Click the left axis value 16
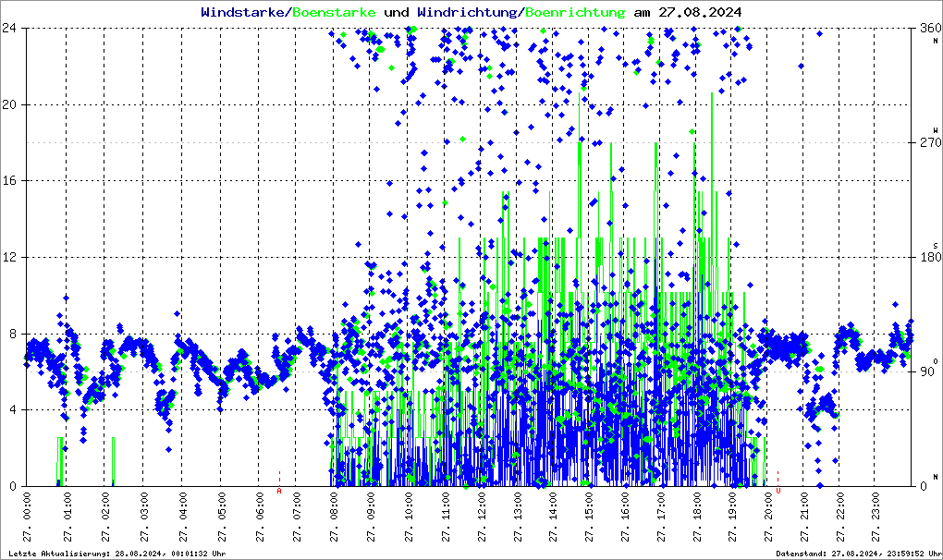Image resolution: width=943 pixels, height=560 pixels. click(9, 181)
